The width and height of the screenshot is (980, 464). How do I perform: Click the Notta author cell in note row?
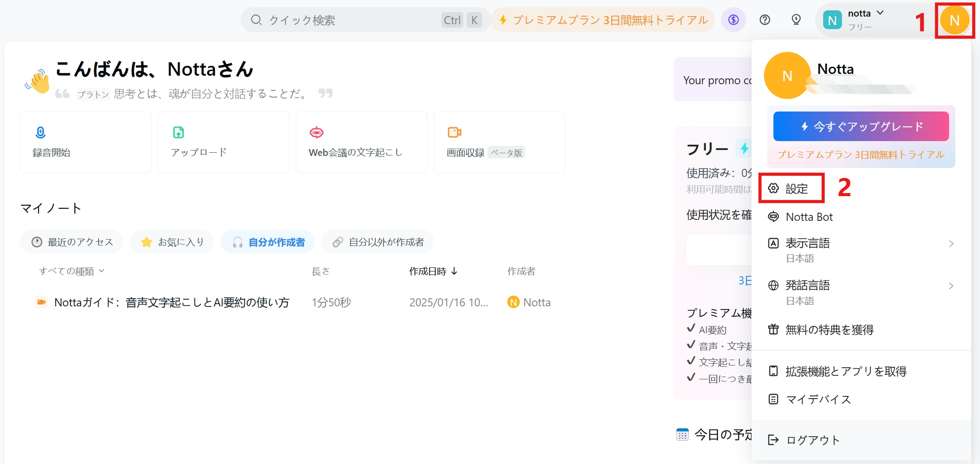pyautogui.click(x=529, y=302)
